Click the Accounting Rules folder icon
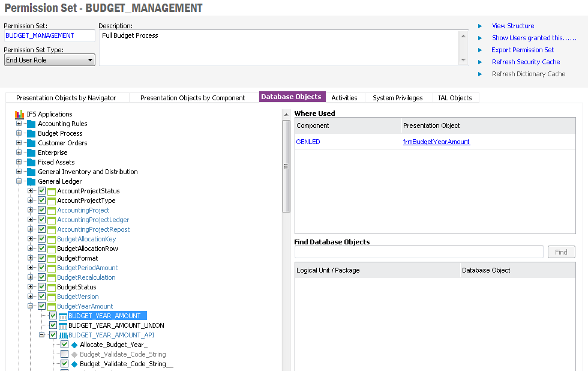 point(31,124)
